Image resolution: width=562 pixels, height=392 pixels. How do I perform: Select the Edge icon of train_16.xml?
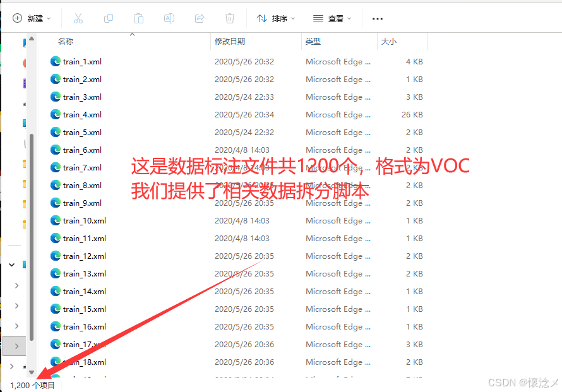pyautogui.click(x=56, y=327)
